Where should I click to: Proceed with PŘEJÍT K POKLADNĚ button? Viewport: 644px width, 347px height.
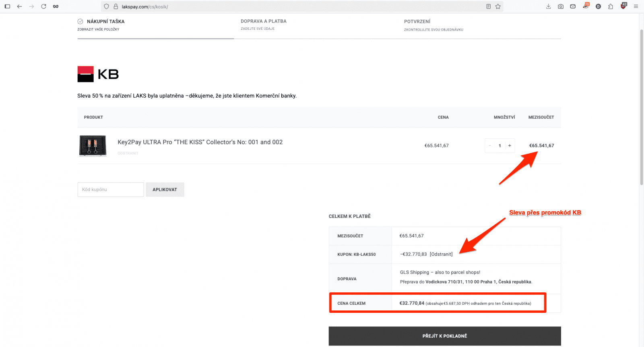coord(445,336)
